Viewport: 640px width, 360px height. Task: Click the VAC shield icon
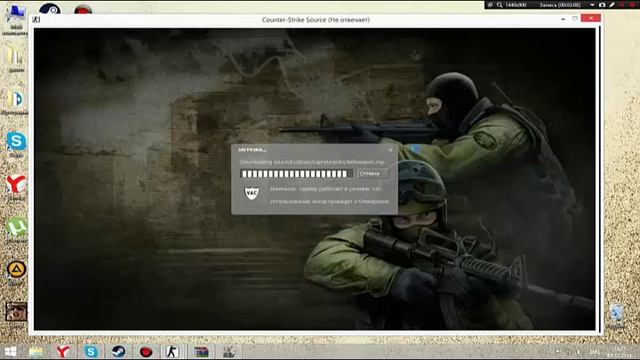pyautogui.click(x=252, y=193)
